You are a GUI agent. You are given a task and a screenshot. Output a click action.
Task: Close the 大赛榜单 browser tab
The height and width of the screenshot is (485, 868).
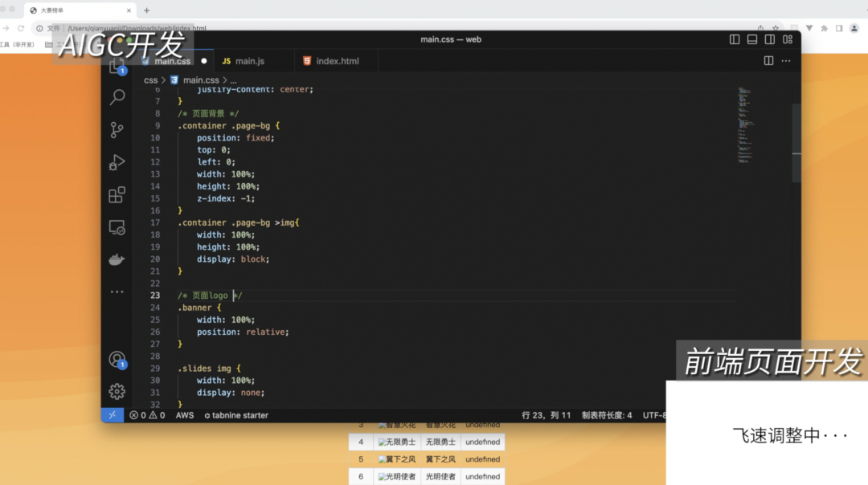pyautogui.click(x=129, y=10)
